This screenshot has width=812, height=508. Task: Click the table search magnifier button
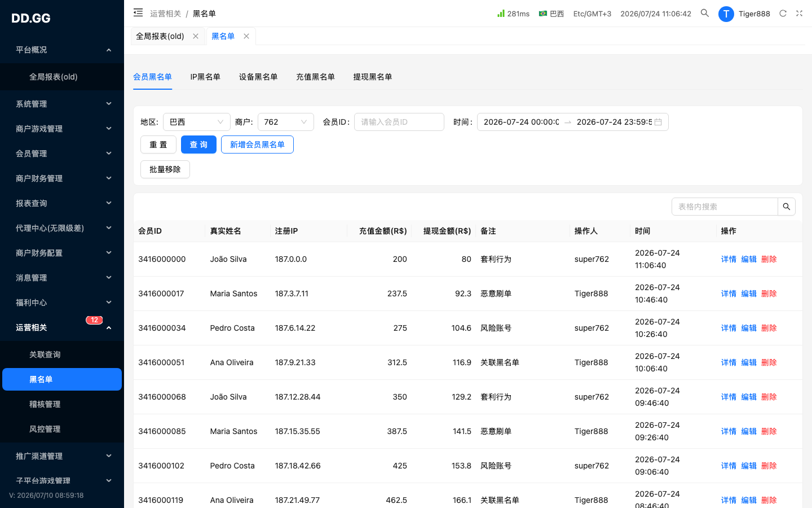point(787,207)
